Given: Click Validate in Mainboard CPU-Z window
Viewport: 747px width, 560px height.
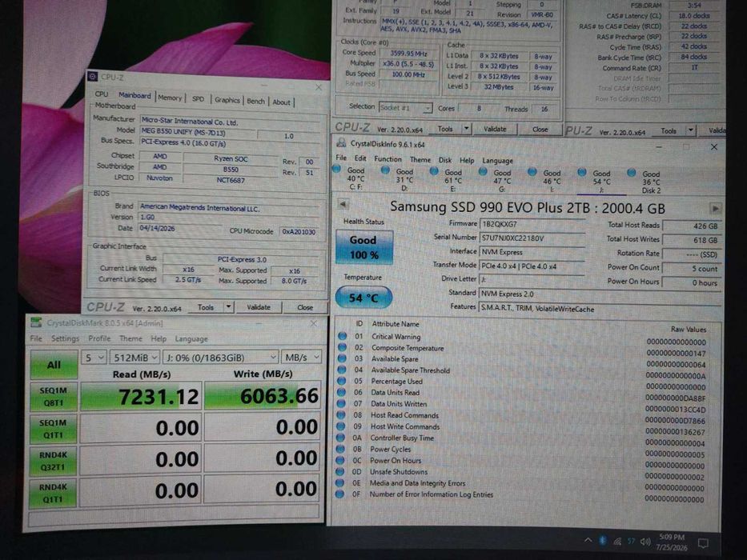Looking at the screenshot, I should (x=259, y=307).
